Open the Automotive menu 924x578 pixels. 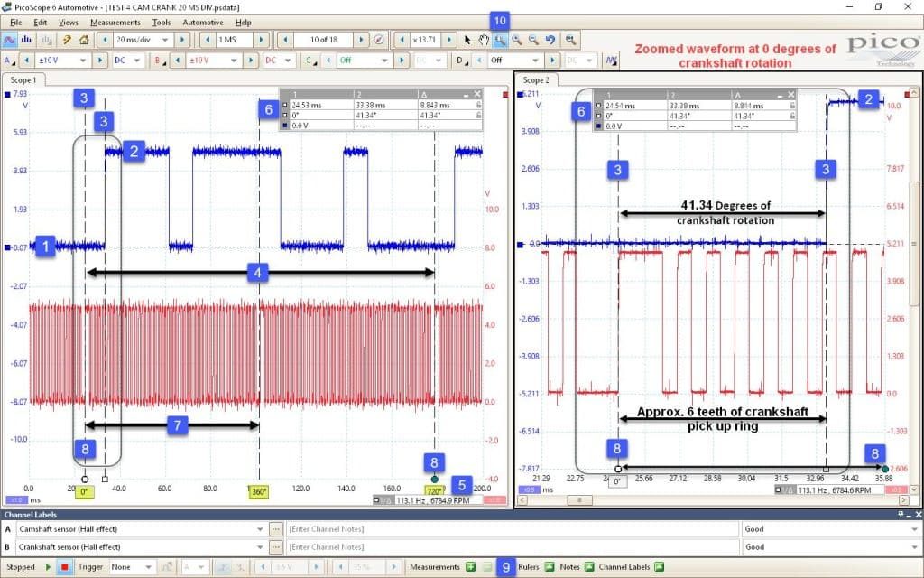click(x=203, y=23)
